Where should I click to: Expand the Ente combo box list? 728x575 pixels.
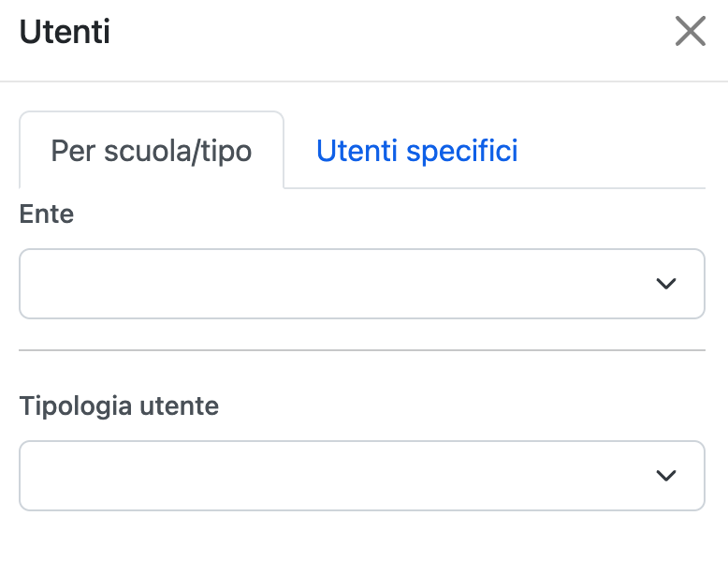(361, 284)
